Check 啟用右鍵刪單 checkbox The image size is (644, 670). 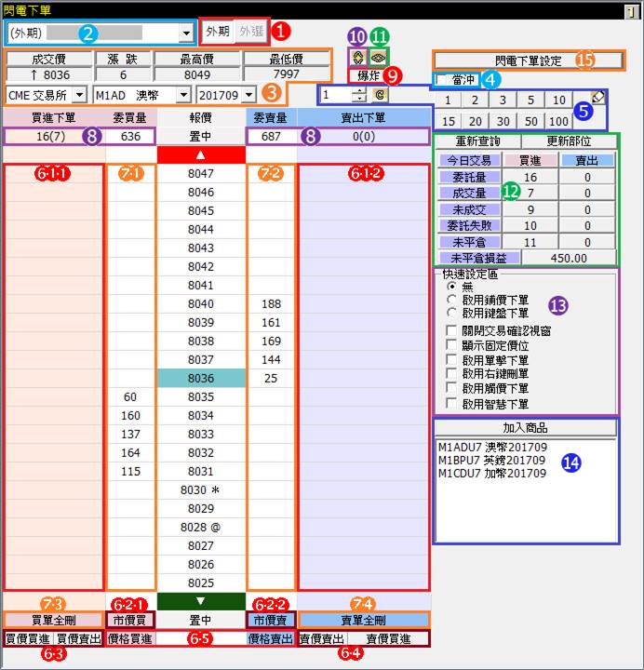(451, 374)
